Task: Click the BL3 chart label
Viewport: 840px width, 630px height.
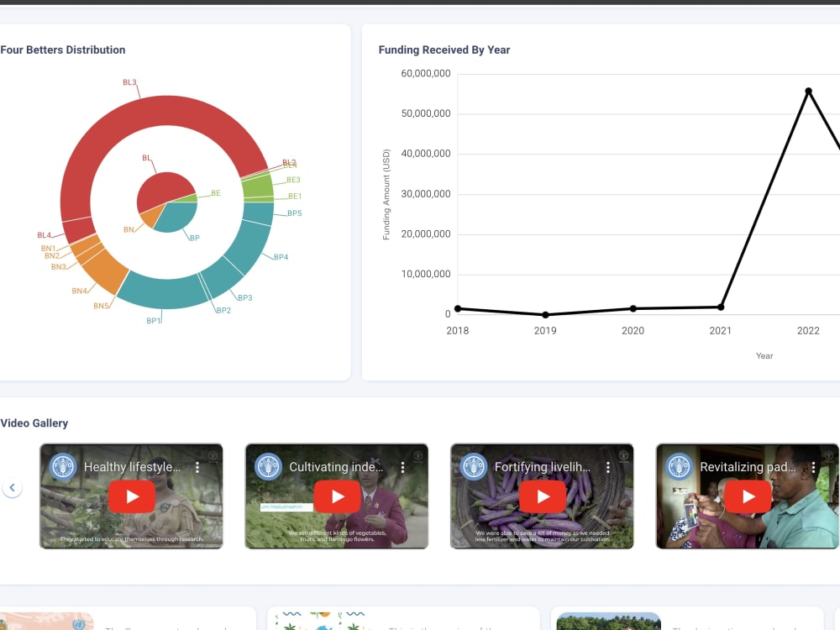Action: [x=129, y=82]
